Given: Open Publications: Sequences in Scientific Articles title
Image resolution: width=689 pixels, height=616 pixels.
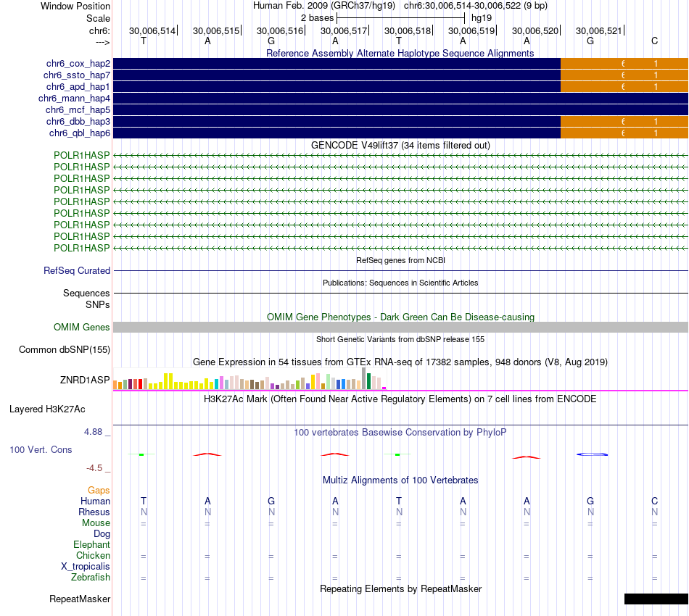Looking at the screenshot, I should (400, 283).
